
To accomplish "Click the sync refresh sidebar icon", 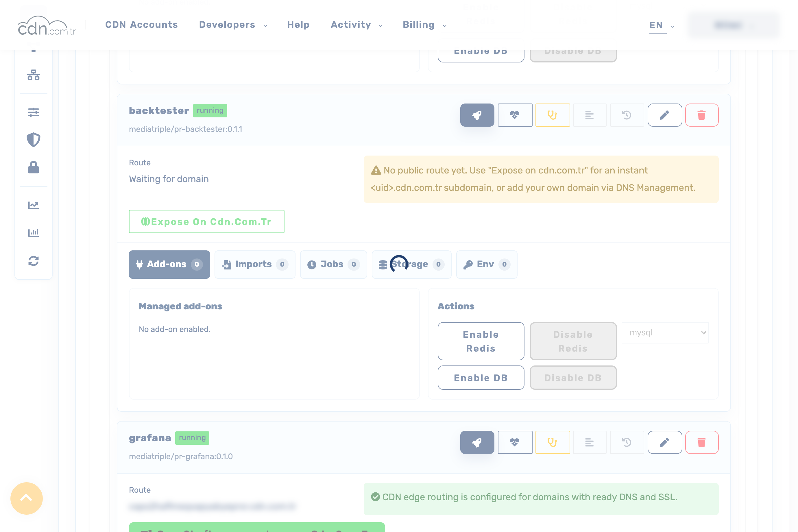I will click(x=34, y=261).
